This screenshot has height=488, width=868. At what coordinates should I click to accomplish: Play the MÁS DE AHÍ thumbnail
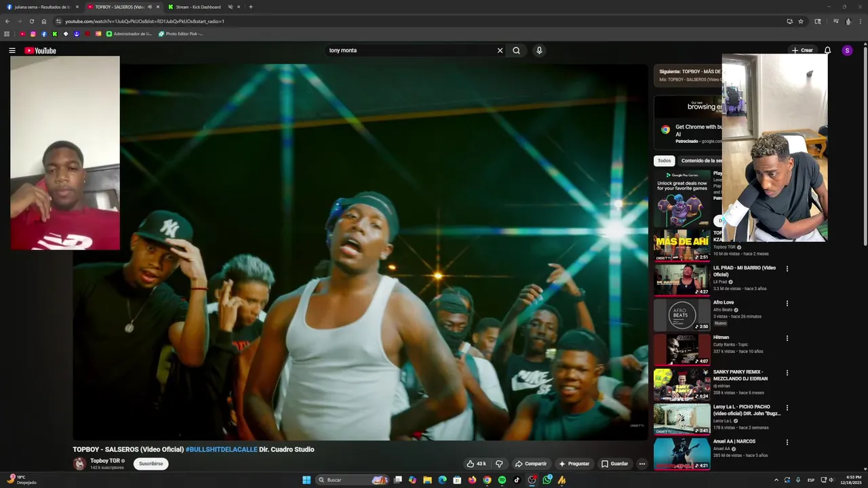682,245
